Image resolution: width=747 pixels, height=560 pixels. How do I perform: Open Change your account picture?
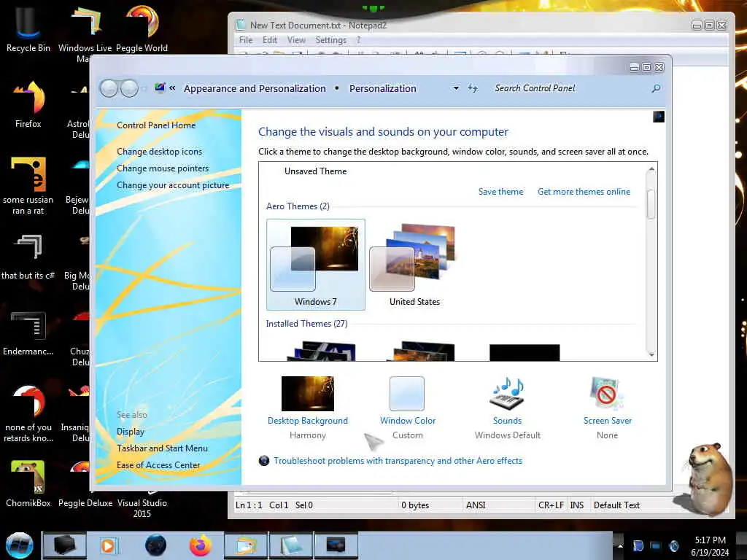pyautogui.click(x=173, y=185)
